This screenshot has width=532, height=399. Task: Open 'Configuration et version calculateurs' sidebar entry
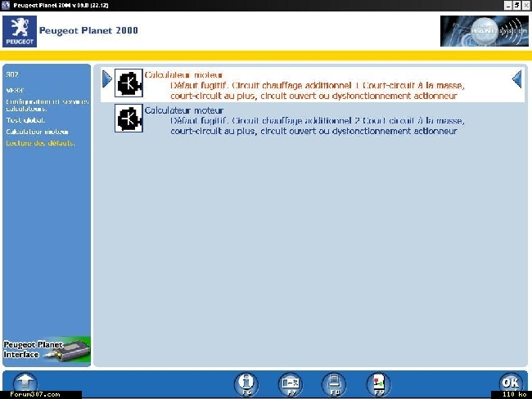[47, 105]
